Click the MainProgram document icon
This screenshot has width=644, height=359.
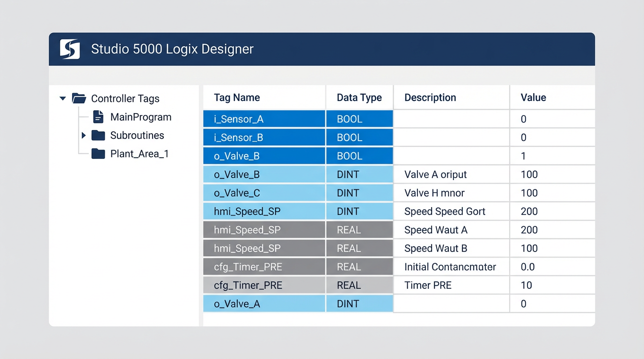(x=98, y=117)
